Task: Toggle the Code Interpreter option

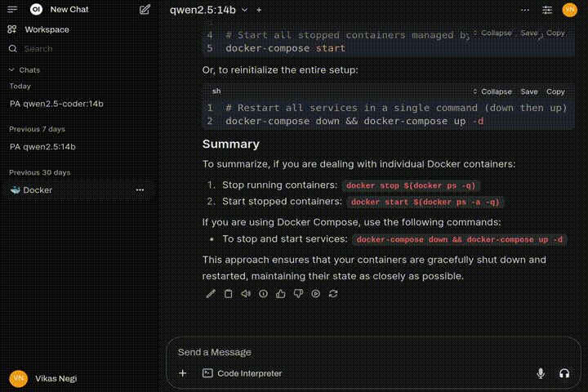Action: pyautogui.click(x=242, y=373)
